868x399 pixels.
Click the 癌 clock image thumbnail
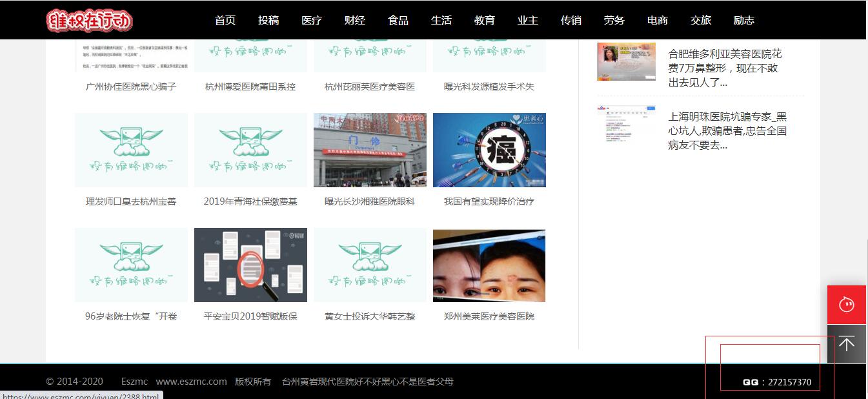489,150
